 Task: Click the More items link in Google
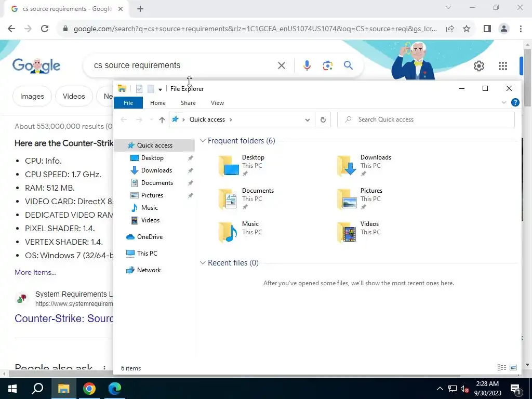(x=36, y=272)
